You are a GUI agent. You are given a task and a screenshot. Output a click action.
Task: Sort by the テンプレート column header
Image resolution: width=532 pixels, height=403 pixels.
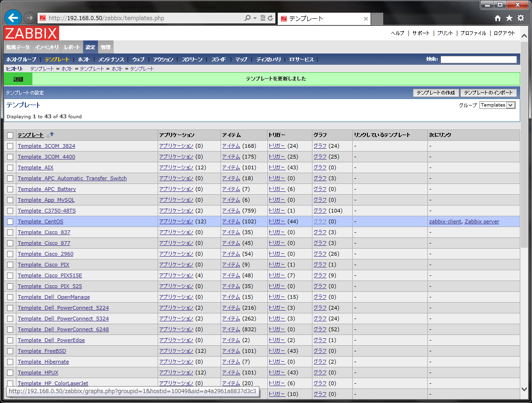[x=30, y=135]
